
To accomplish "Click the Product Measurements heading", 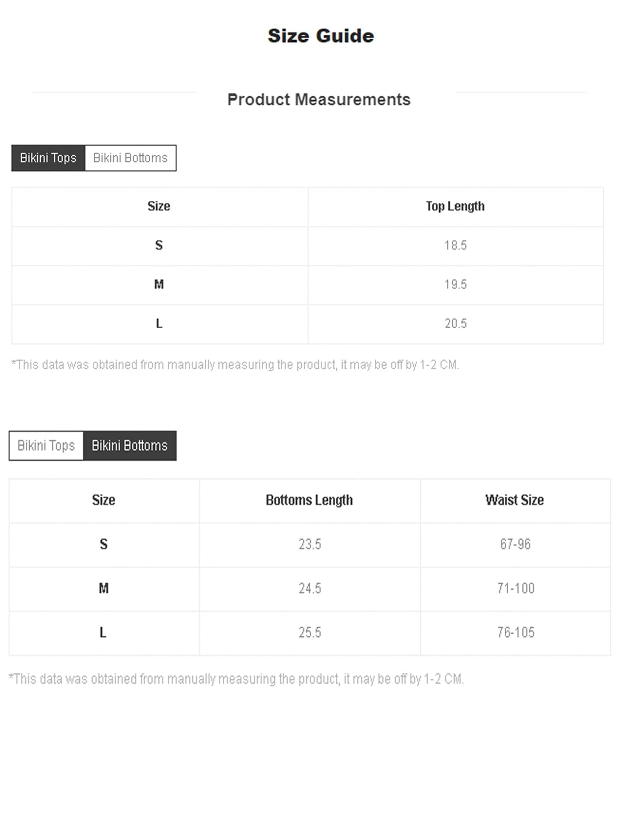I will click(319, 100).
